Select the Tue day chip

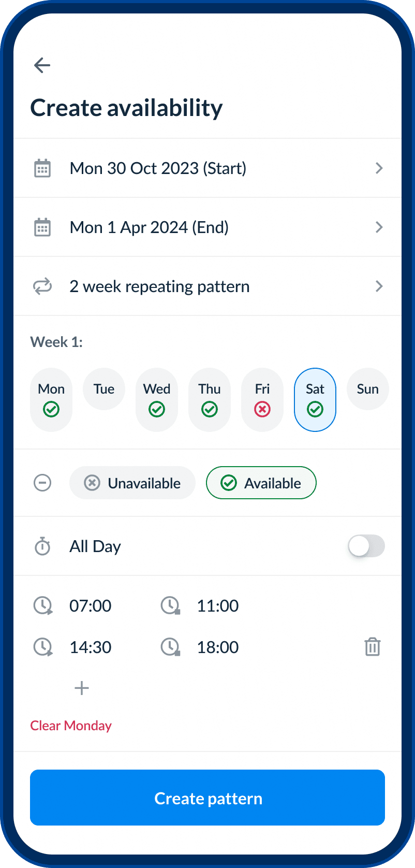coord(104,389)
